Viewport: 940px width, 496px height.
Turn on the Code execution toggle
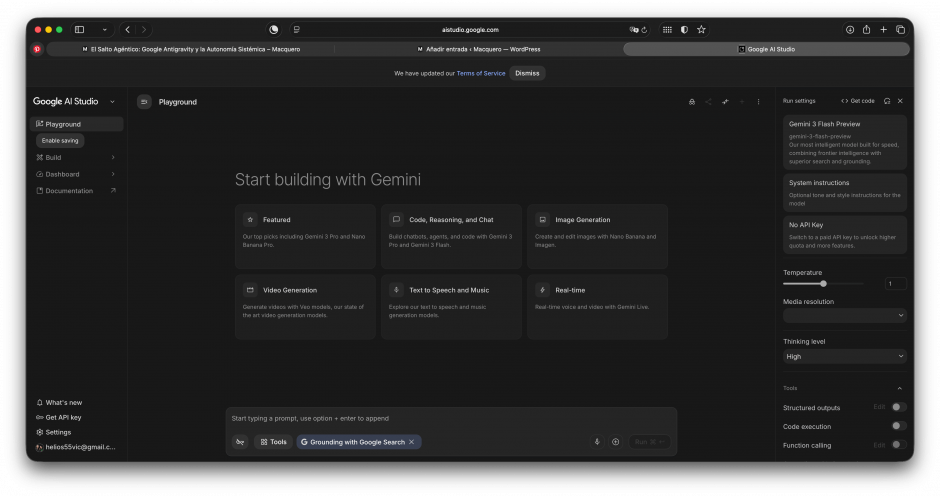coord(898,426)
